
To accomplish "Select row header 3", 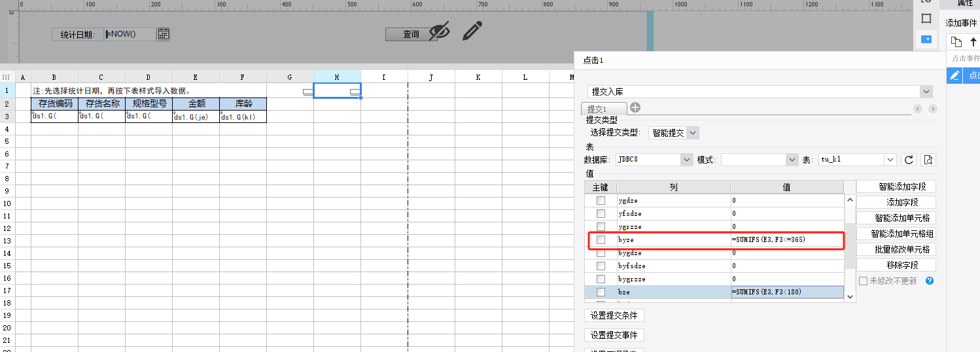I will pos(7,116).
